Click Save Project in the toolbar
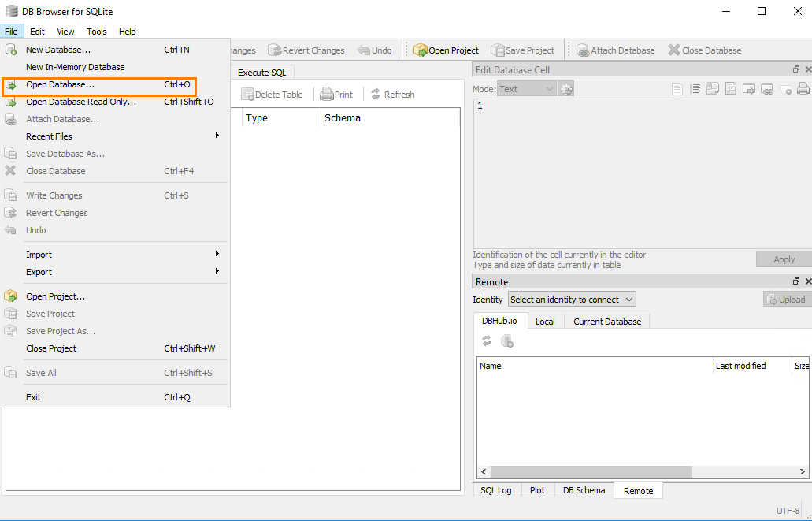The image size is (812, 521). click(x=522, y=50)
